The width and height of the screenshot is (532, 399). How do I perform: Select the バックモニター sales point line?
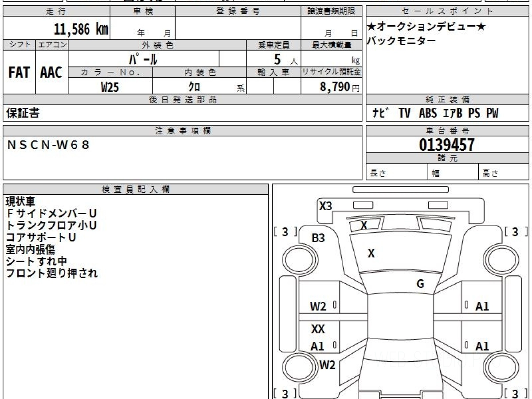(x=401, y=41)
